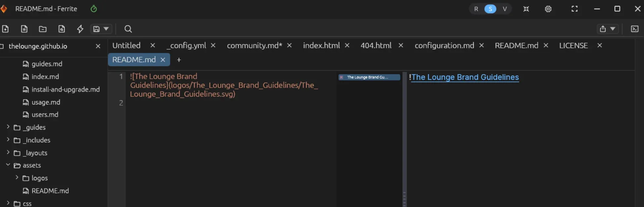Screen dimensions: 644x207
Task: Open the save options dropdown arrow
Action: click(106, 29)
